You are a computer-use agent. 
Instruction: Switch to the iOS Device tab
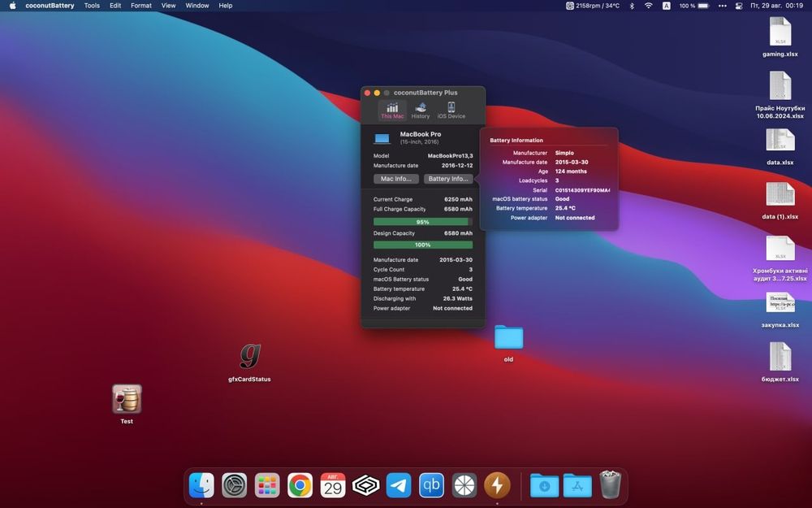tap(451, 111)
